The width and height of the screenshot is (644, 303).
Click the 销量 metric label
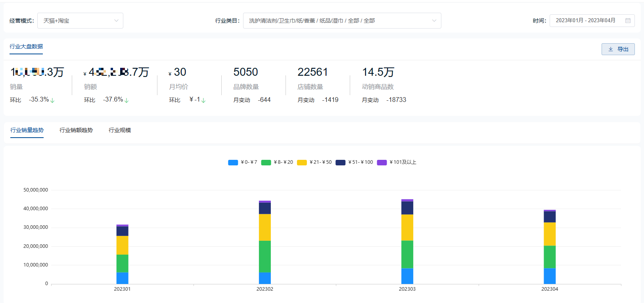(x=16, y=87)
